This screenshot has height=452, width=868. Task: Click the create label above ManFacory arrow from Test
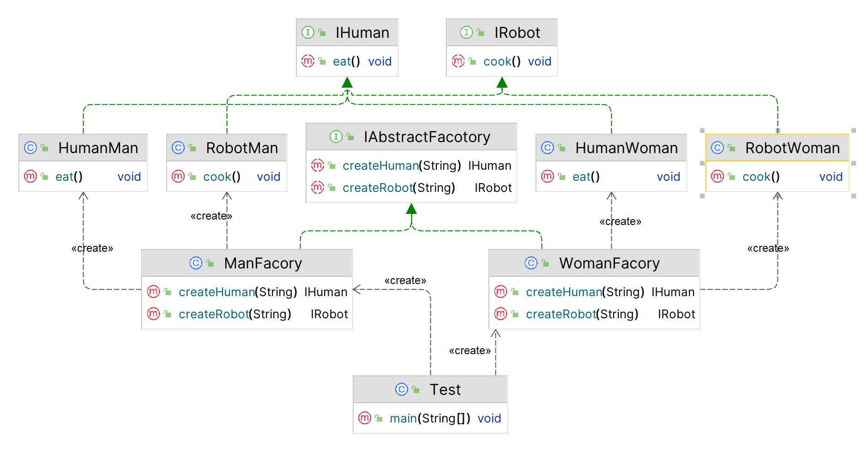pyautogui.click(x=405, y=280)
